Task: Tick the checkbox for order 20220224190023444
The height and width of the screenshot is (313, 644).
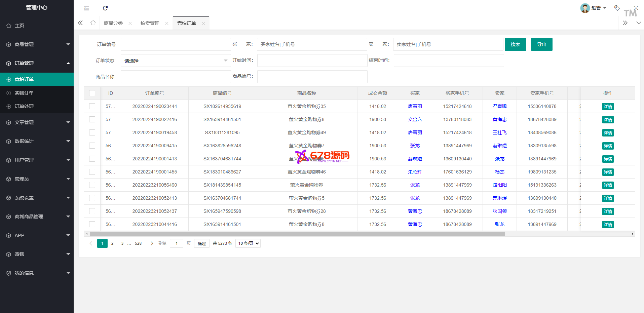Action: coord(92,106)
